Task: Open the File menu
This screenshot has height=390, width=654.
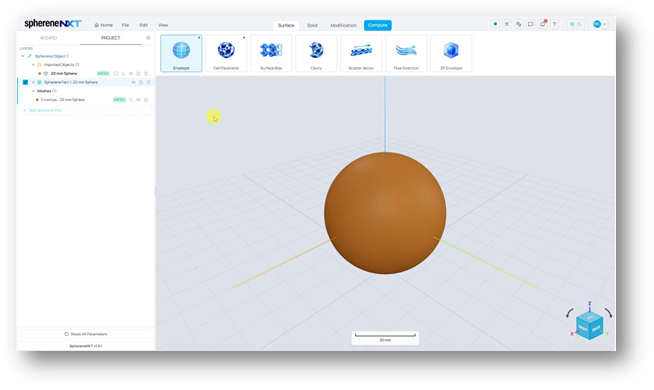Action: 125,25
